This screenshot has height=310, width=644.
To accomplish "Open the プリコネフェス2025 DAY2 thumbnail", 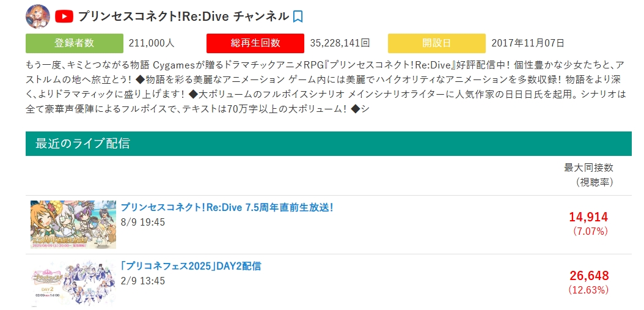I will coord(73,283).
